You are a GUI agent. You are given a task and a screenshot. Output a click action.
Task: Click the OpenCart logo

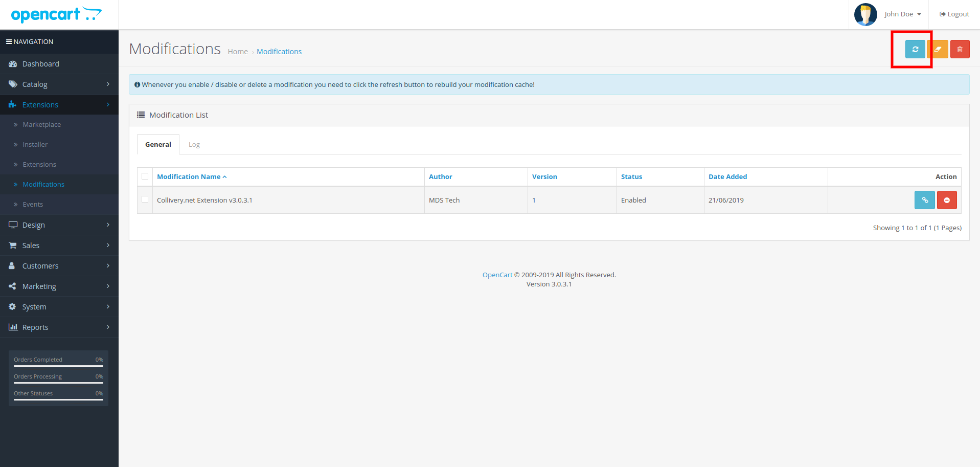pyautogui.click(x=56, y=14)
